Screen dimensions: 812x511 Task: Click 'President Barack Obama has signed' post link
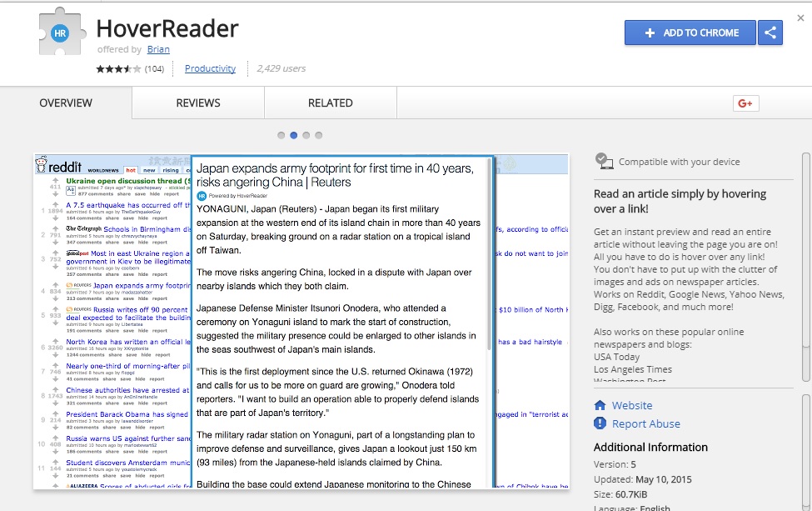tap(127, 414)
